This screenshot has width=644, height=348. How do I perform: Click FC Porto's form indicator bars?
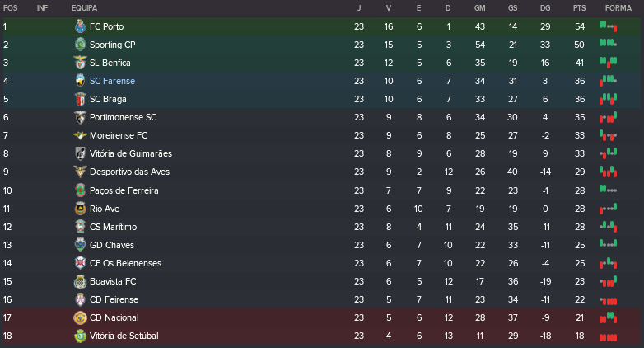(608, 26)
